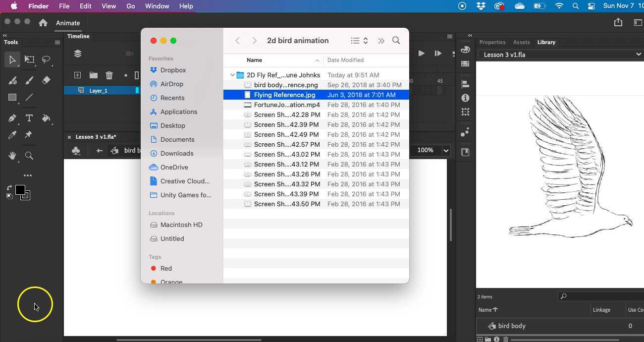Toggle highlight layers dot in timeline
Viewport: 644px width, 342px height.
coord(126,75)
